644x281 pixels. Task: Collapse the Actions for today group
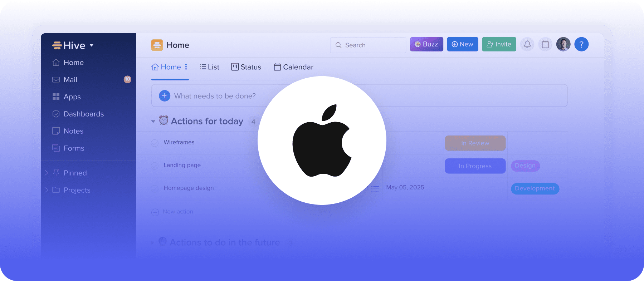[x=153, y=122]
